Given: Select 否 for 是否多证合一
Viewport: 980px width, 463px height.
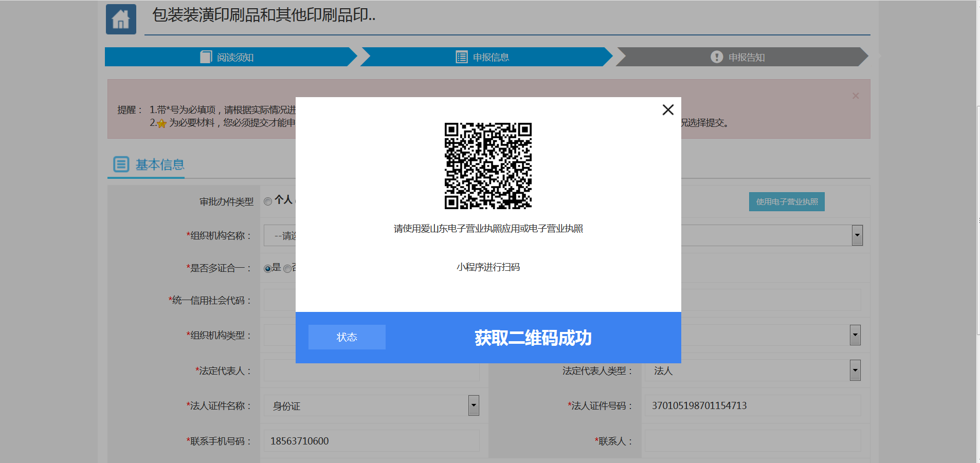Looking at the screenshot, I should 287,268.
